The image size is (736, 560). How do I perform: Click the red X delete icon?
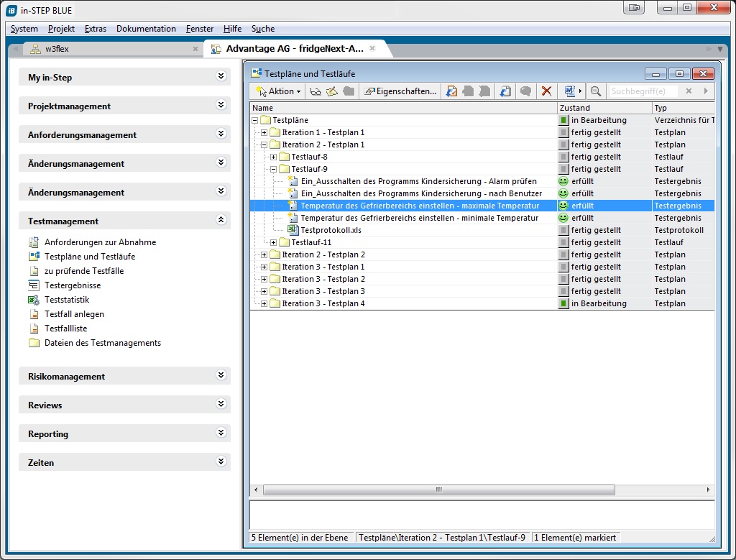point(546,91)
